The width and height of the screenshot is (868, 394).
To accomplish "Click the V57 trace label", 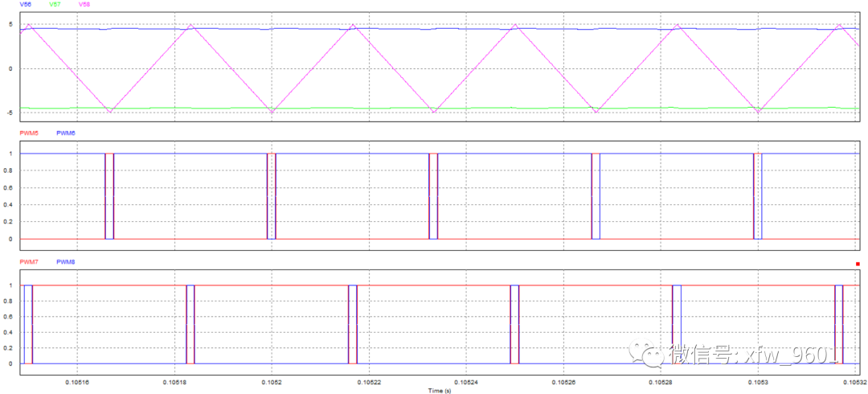I will coord(55,5).
